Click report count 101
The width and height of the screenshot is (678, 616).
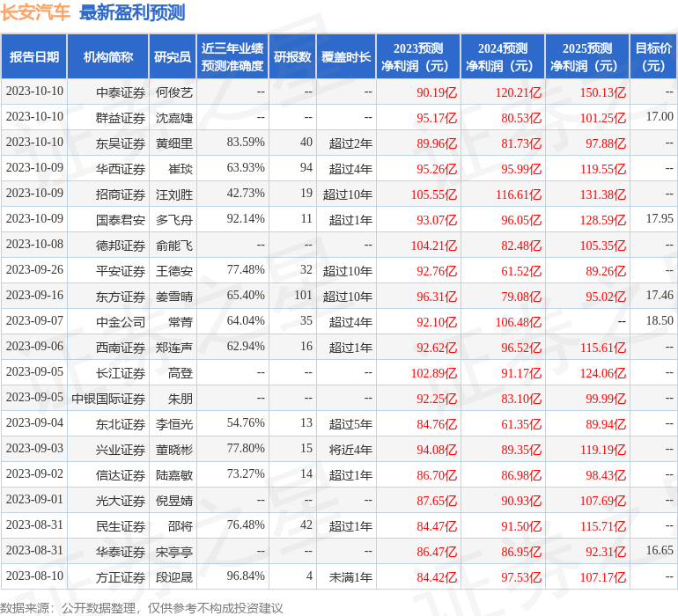pos(303,296)
